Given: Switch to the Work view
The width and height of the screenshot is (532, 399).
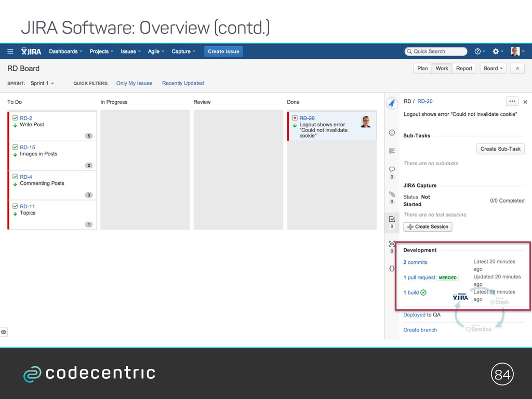Looking at the screenshot, I should [x=442, y=68].
